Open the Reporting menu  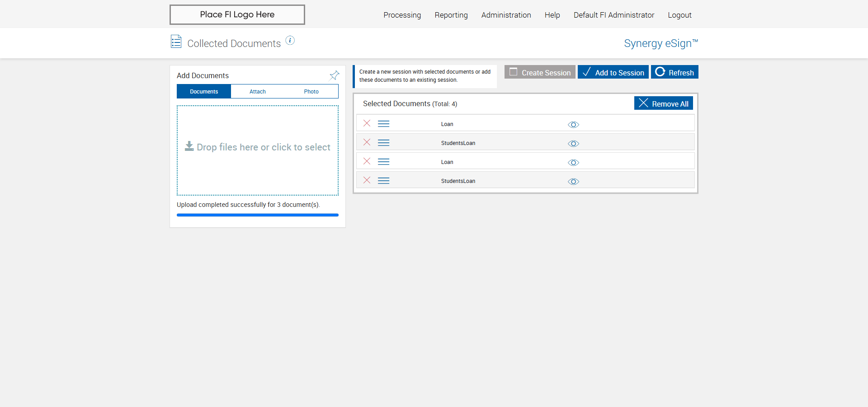click(451, 15)
